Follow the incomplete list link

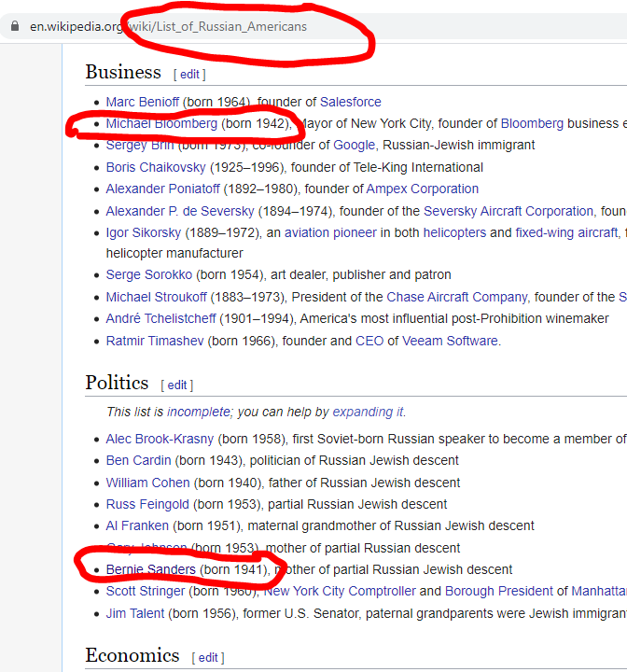199,412
